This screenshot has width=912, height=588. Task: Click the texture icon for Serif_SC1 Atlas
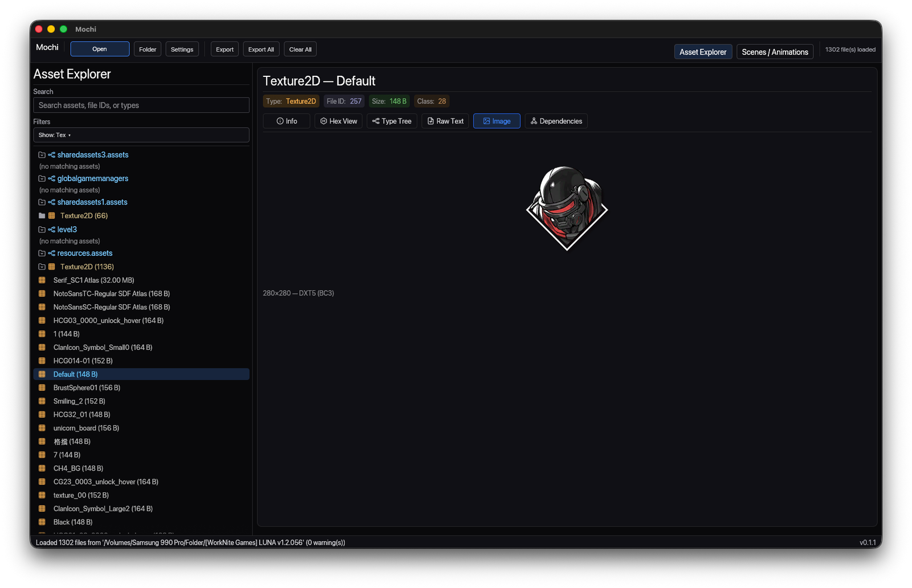[42, 280]
